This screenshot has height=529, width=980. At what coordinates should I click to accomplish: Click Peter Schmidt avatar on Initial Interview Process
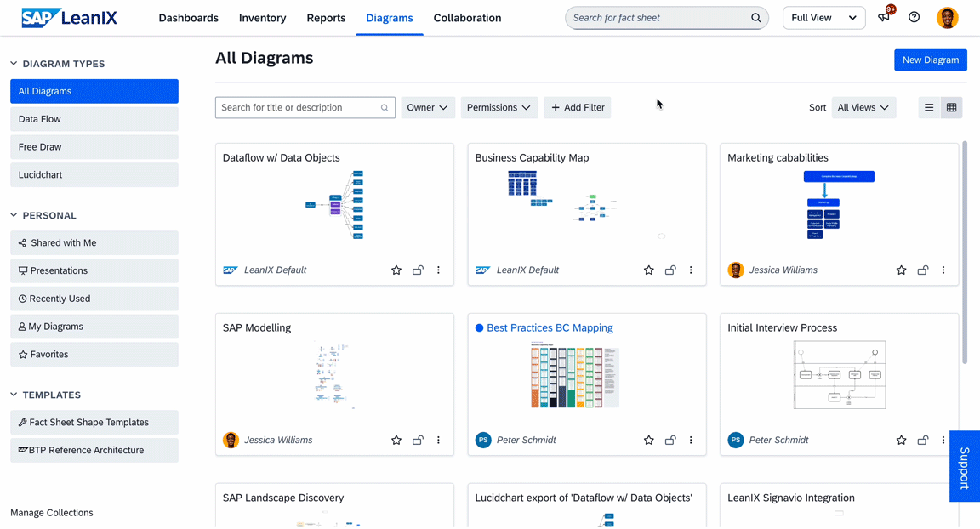click(736, 440)
